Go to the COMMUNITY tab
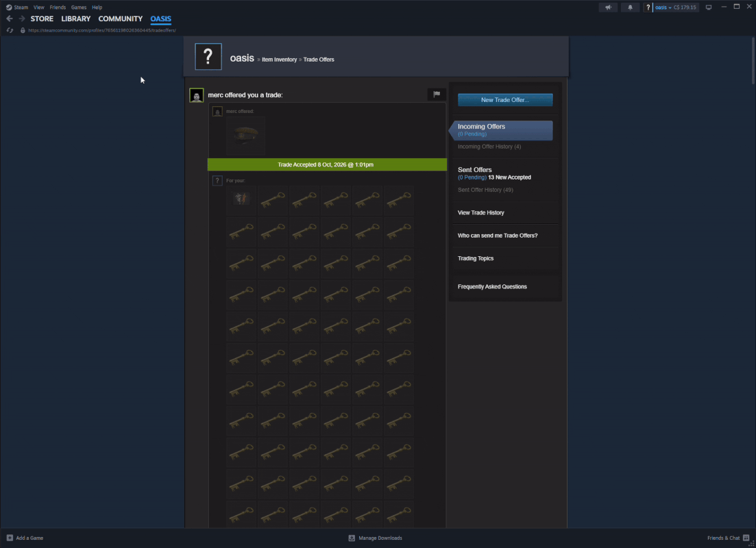This screenshot has height=548, width=756. click(x=121, y=18)
